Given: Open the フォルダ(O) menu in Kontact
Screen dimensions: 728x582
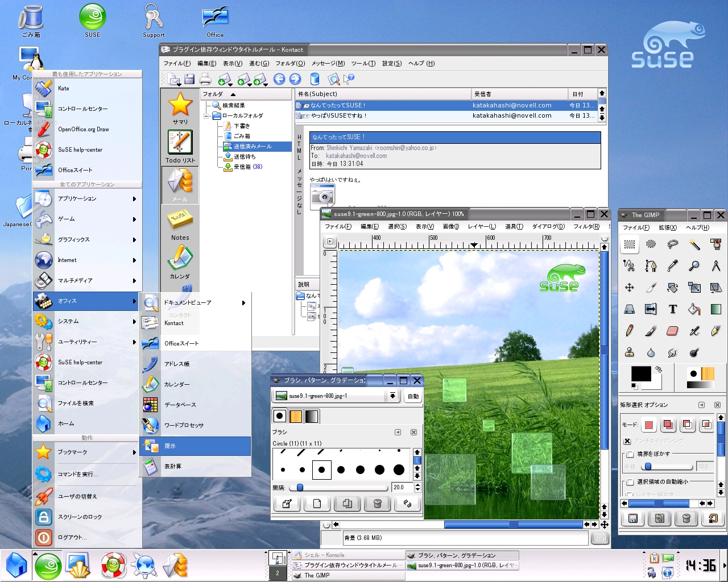Looking at the screenshot, I should tap(290, 64).
